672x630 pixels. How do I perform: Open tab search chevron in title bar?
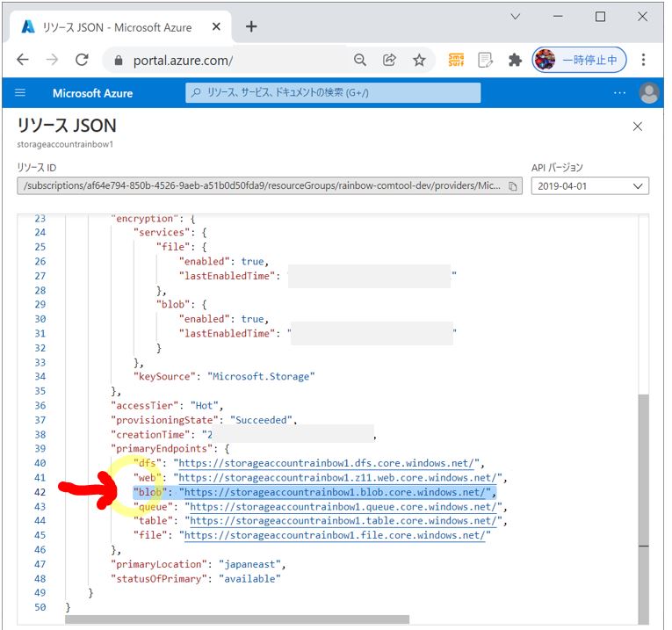515,17
